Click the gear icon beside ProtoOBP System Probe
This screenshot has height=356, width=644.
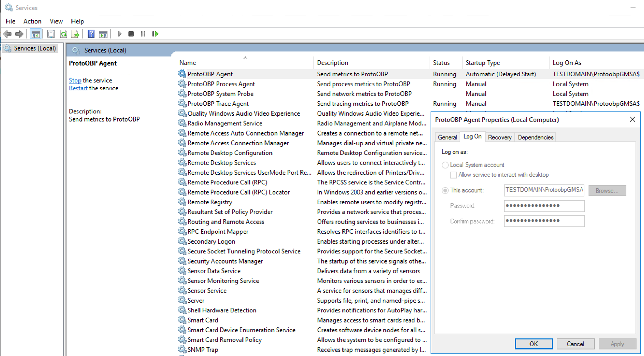coord(182,94)
